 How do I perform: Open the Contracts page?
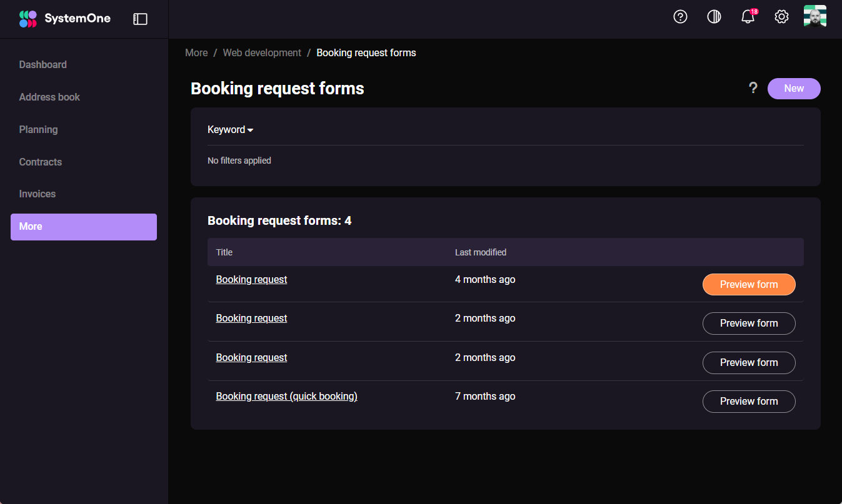[x=40, y=162]
